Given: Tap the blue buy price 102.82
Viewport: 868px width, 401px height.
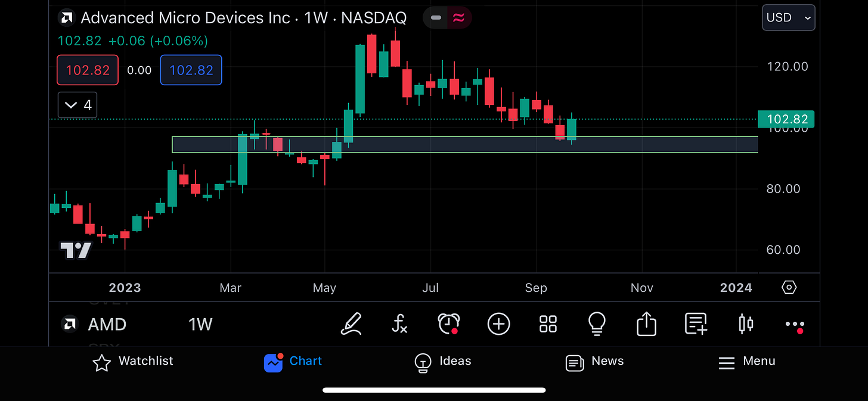Looking at the screenshot, I should [x=191, y=70].
